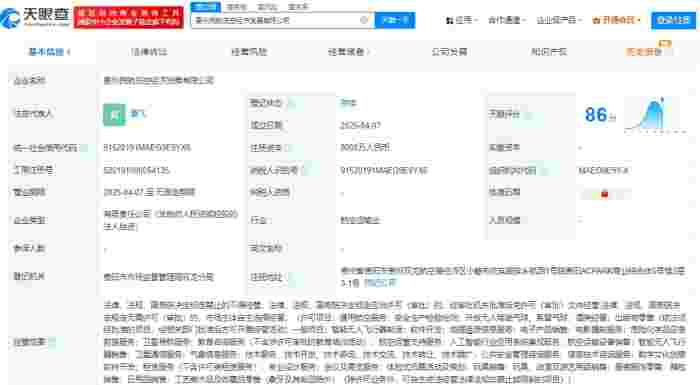Open the legal representative name link
700x385 pixels.
pyautogui.click(x=138, y=113)
